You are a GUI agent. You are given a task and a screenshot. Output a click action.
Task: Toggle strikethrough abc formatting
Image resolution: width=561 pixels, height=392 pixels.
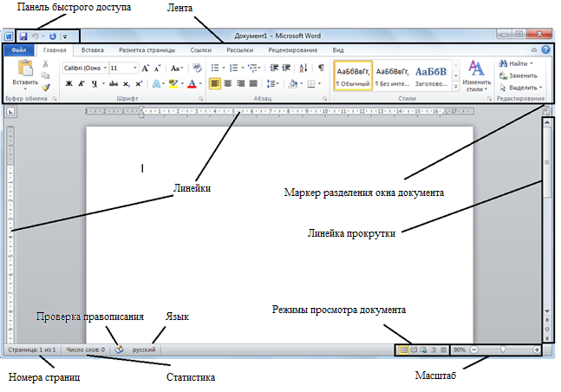(x=114, y=84)
